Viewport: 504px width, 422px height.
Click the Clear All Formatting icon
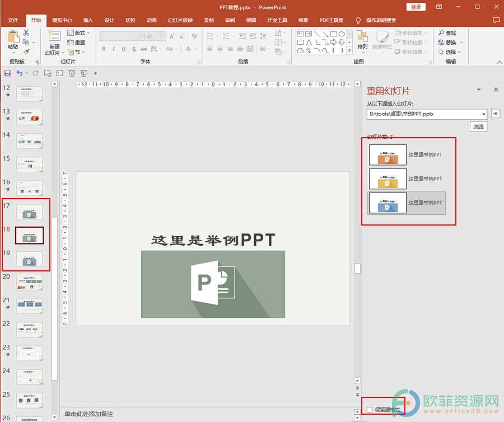(194, 36)
